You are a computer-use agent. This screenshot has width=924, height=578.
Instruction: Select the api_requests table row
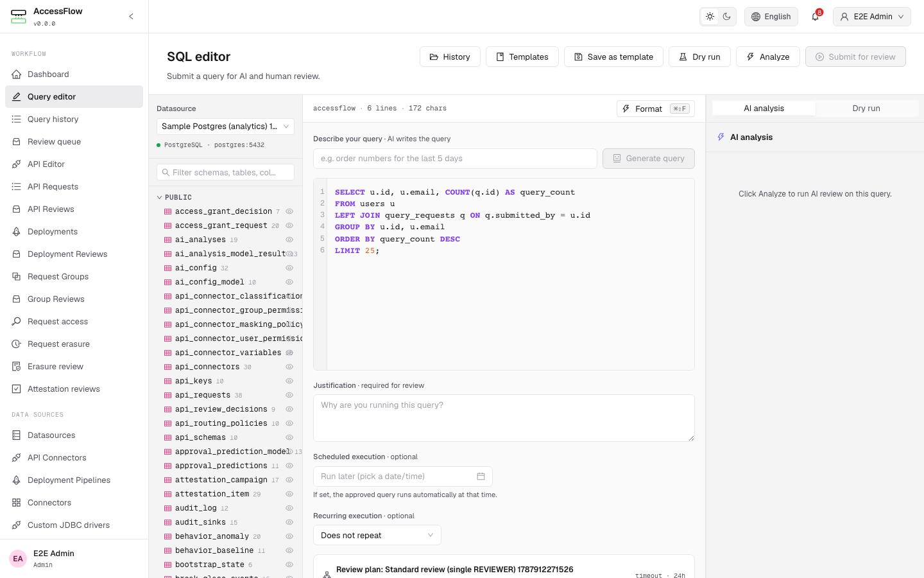pyautogui.click(x=225, y=395)
